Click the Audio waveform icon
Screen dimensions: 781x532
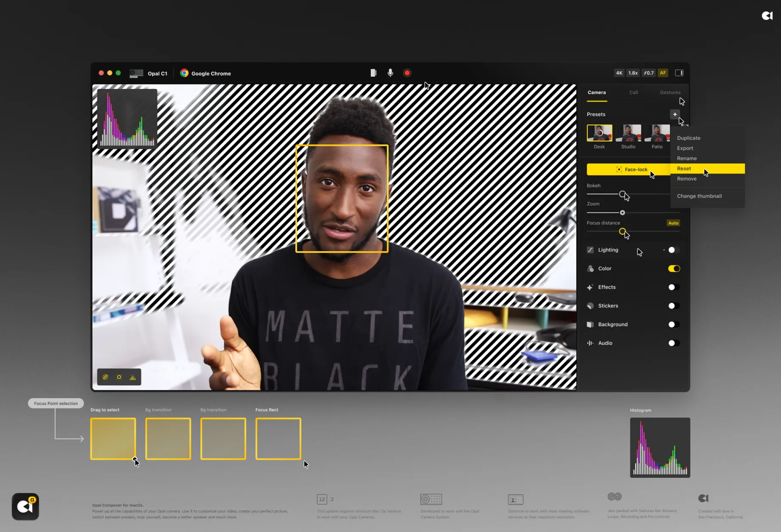pyautogui.click(x=590, y=343)
